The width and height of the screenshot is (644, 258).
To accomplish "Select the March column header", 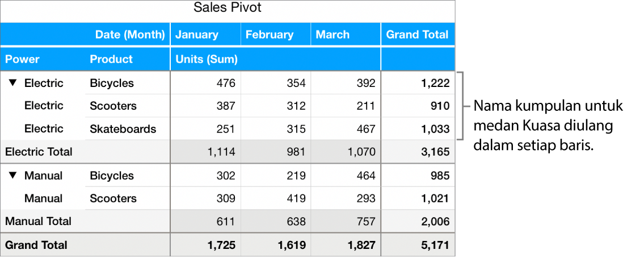I will (333, 35).
